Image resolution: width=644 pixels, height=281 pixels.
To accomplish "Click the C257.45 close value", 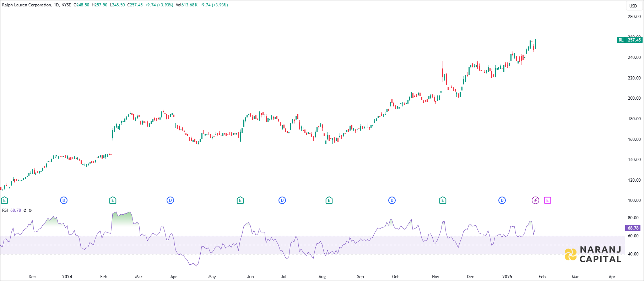I will coord(135,5).
